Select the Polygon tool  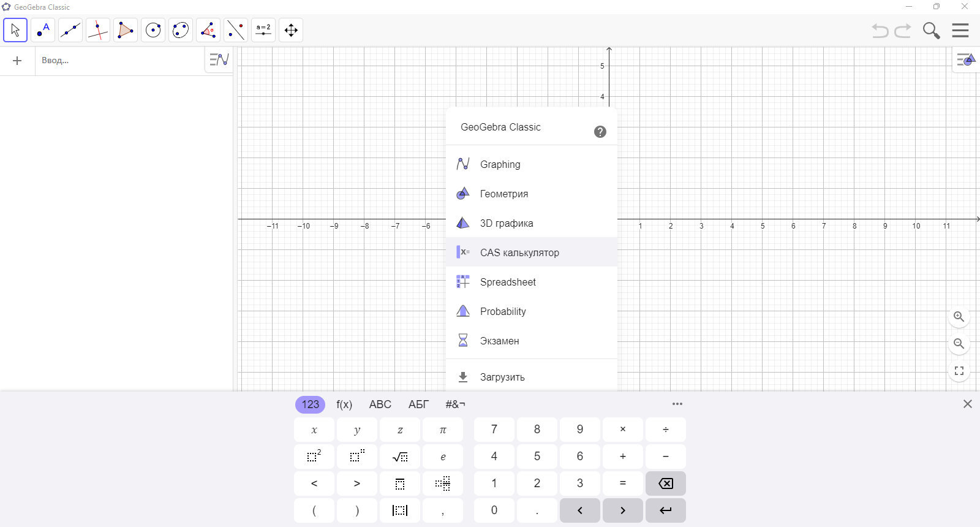coord(126,30)
